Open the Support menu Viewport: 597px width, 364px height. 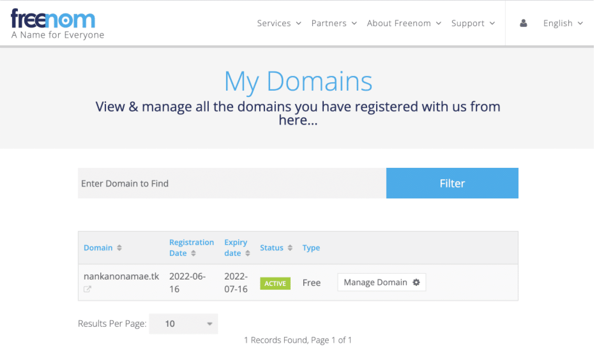tap(473, 23)
